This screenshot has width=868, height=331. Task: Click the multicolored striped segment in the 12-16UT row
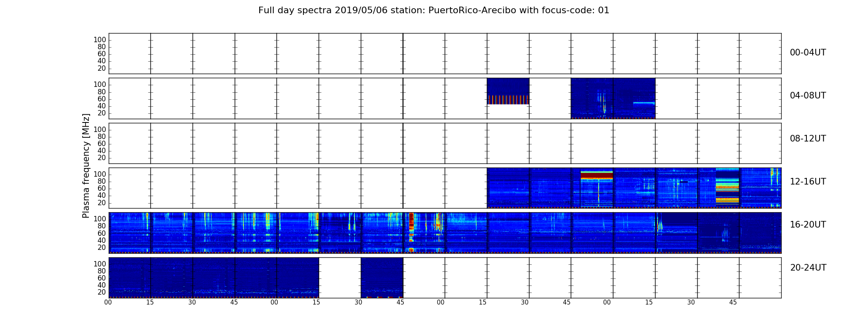pyautogui.click(x=727, y=187)
